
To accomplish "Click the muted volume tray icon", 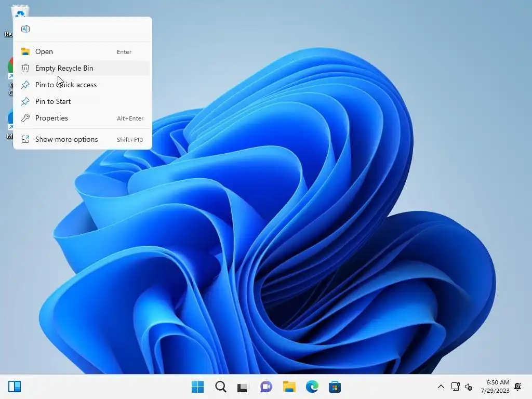I will (469, 387).
